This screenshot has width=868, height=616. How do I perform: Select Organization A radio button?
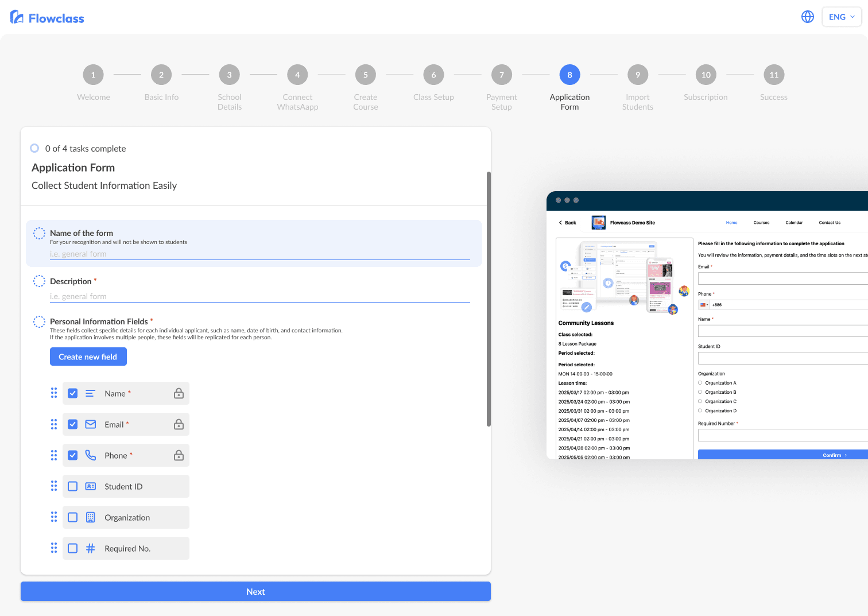[x=700, y=383]
